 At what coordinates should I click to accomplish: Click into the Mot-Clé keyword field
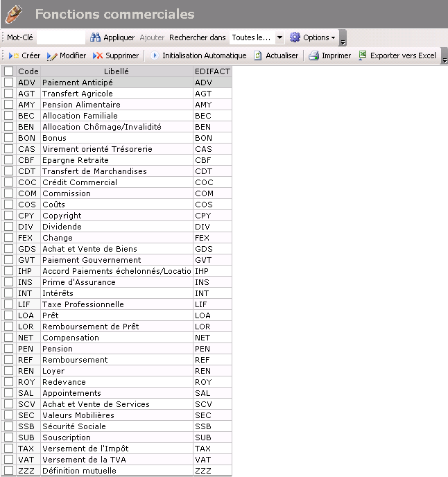(x=60, y=37)
